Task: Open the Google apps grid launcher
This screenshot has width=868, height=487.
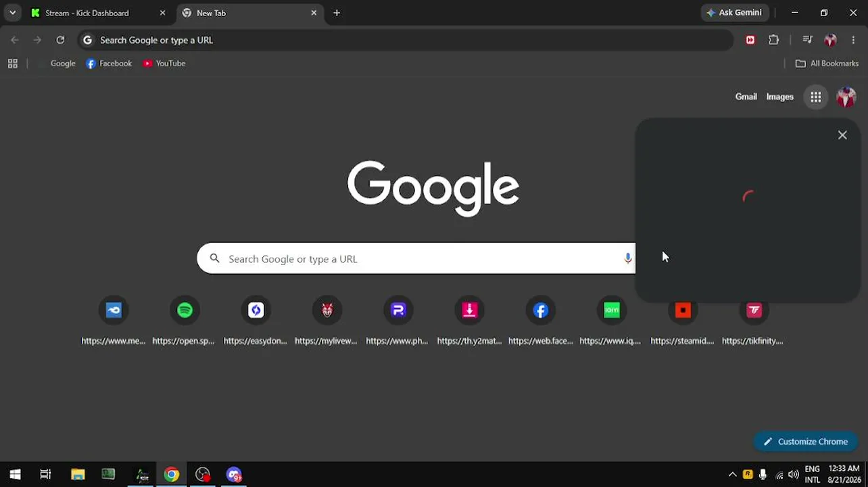Action: point(816,97)
